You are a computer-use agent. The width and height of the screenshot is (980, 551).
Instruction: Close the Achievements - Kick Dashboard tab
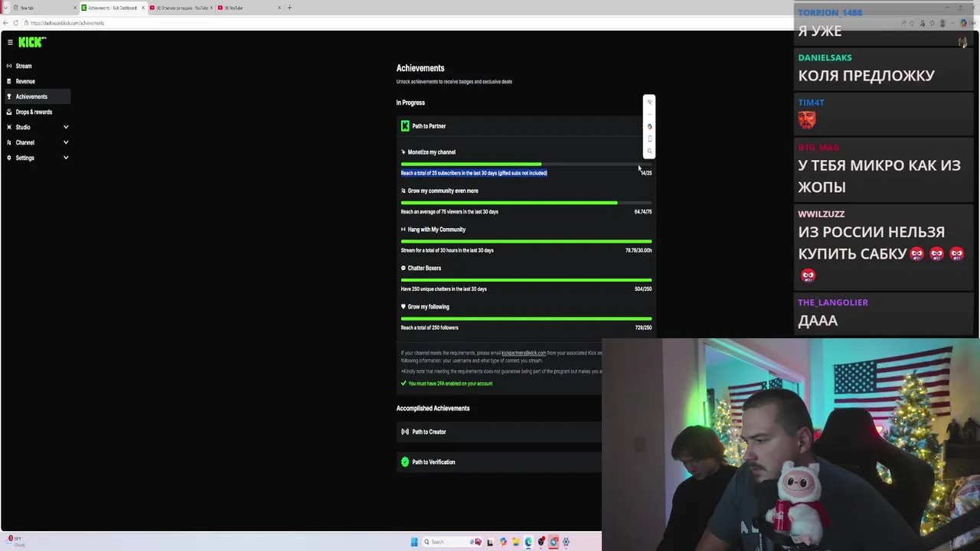pos(142,8)
